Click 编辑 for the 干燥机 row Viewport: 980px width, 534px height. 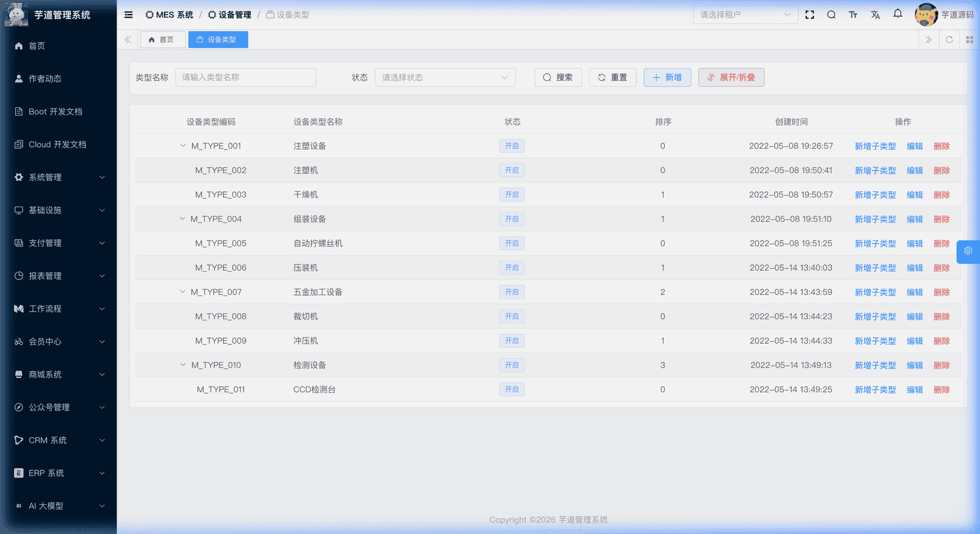pos(914,195)
